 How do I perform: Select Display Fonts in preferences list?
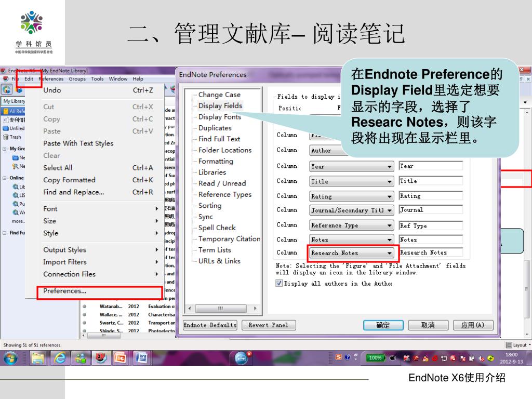[220, 117]
